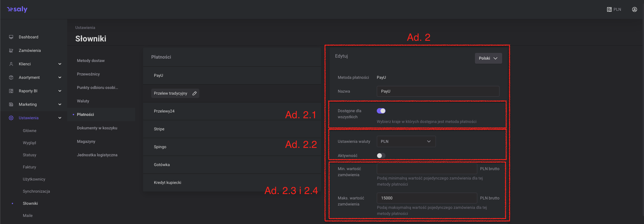Screen dimensions: 644x224
Task: Click the Dashboard monitor icon
Action: coord(11,37)
